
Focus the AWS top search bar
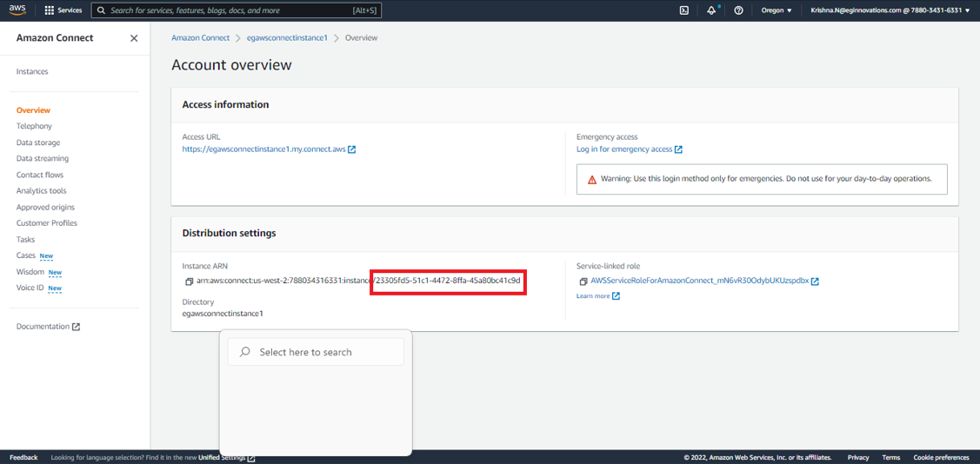click(x=237, y=10)
